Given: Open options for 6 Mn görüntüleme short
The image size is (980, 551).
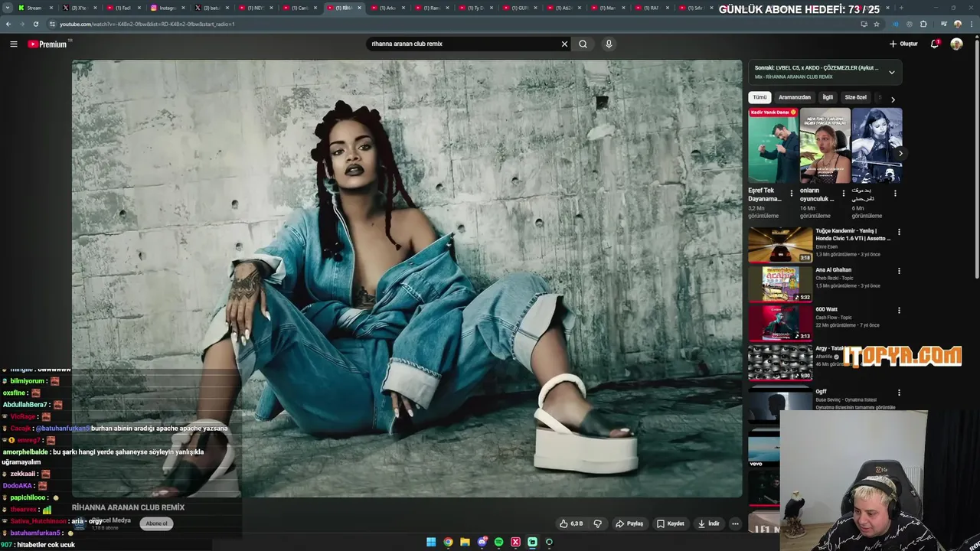Looking at the screenshot, I should click(x=895, y=194).
